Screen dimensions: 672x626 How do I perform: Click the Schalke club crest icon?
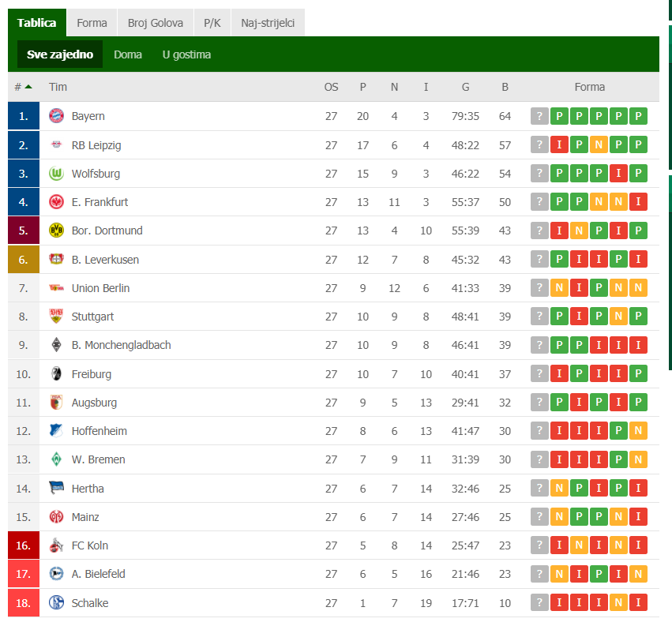click(56, 603)
